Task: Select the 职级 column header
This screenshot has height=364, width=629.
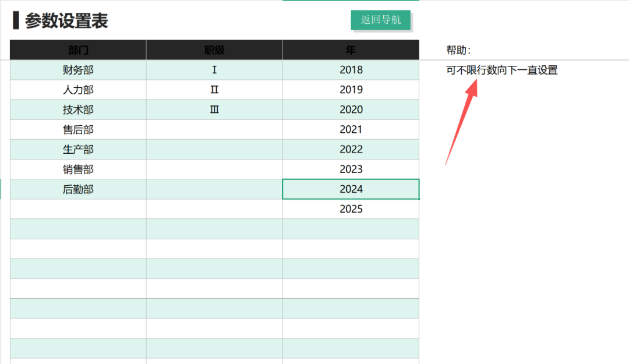Action: pyautogui.click(x=214, y=50)
